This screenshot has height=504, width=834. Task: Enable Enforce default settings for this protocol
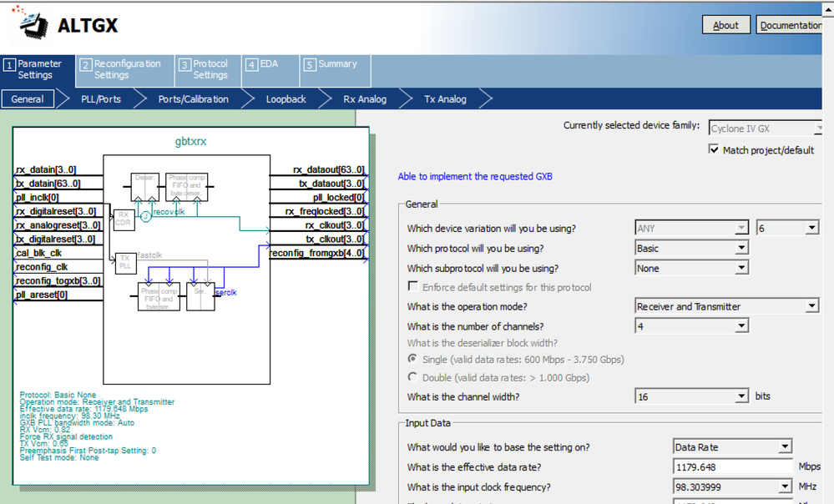click(x=413, y=287)
